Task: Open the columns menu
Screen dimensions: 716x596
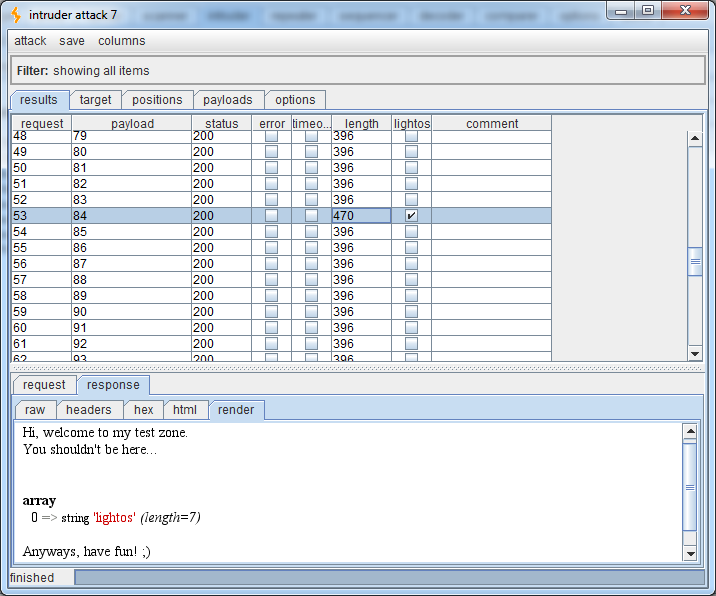Action: pos(121,41)
